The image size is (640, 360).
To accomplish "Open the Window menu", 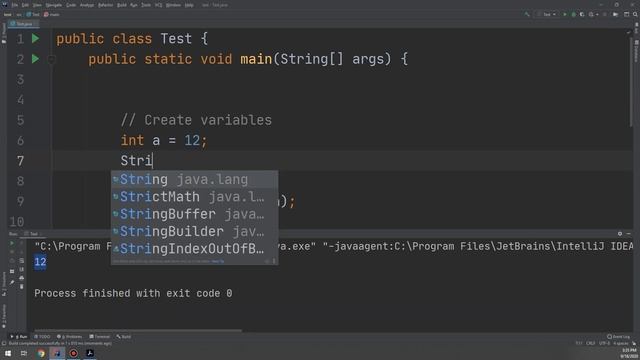I will point(173,5).
